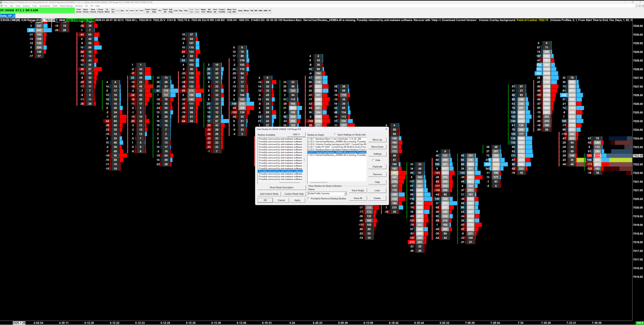Switch chart to Week timeframe
The width and height of the screenshot is (644, 325).
point(246,10)
